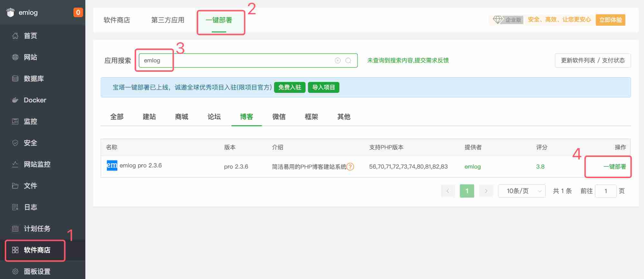
Task: Click the orange notification badge showing 0
Action: [78, 13]
